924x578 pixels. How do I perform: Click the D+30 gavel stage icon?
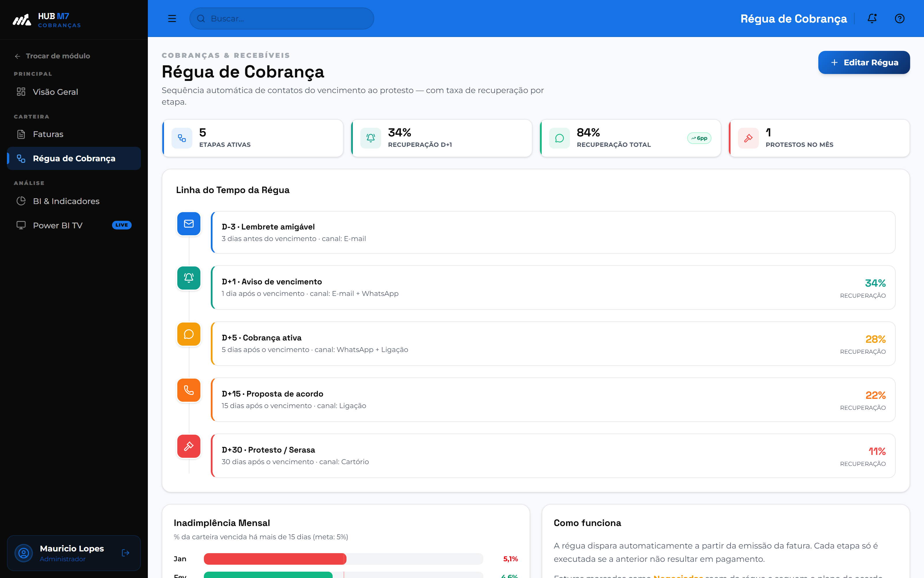pos(189,446)
